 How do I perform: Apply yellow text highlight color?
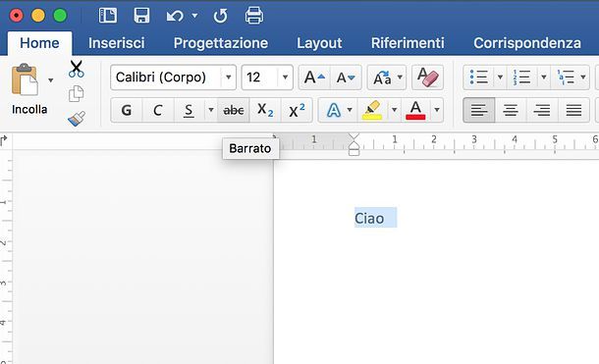click(372, 110)
